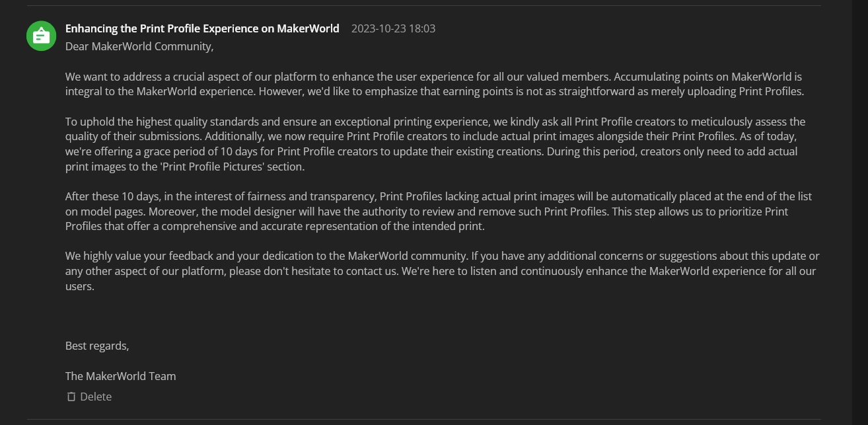The height and width of the screenshot is (425, 868).
Task: Select the Delete text label under the message
Action: pyautogui.click(x=96, y=397)
